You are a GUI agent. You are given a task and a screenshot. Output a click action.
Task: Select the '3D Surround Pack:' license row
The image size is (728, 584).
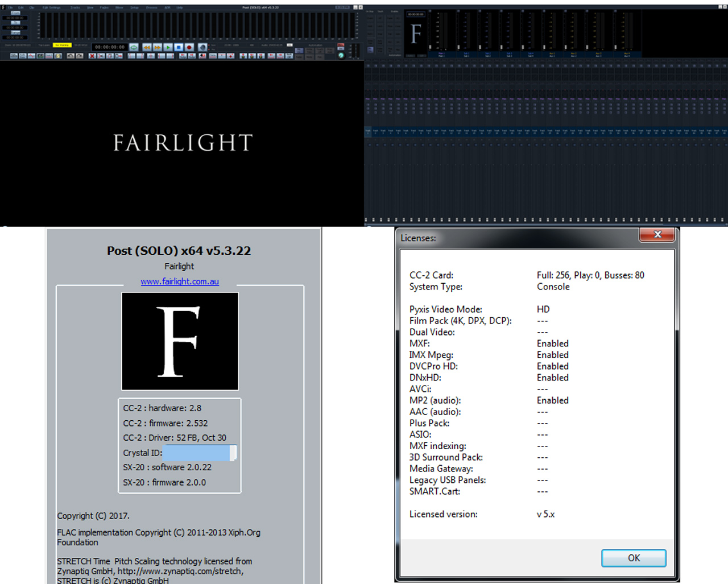point(479,457)
